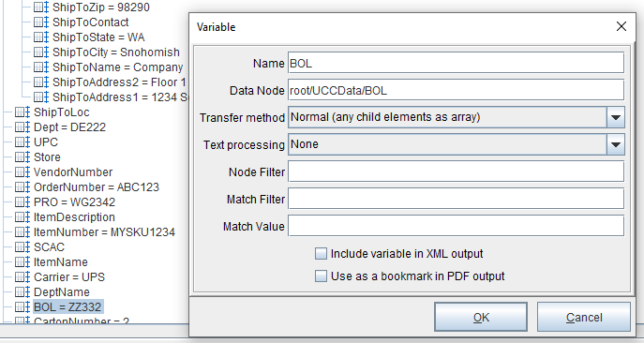Select the 'ShipToCity = Snohomish' tree row

pyautogui.click(x=116, y=52)
